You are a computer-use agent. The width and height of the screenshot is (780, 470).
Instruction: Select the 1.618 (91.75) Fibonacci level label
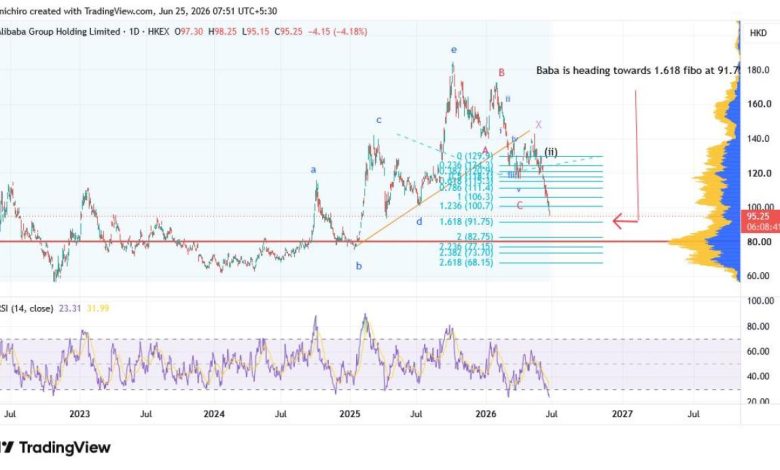point(466,222)
